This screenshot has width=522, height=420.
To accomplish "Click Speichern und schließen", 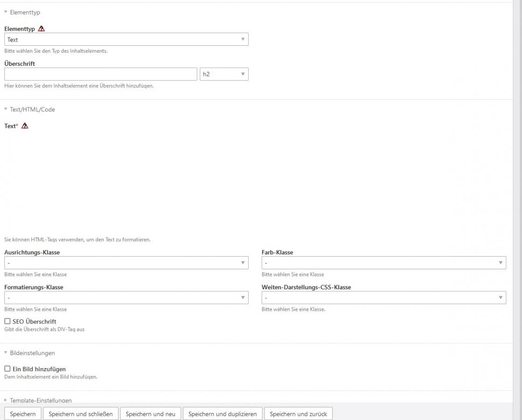I will (x=81, y=414).
